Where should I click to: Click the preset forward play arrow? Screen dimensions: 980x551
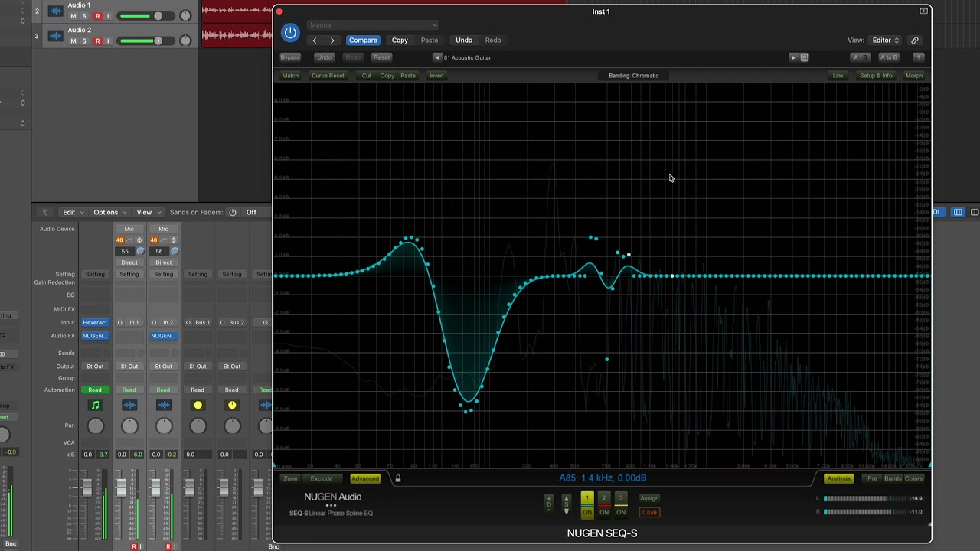click(793, 57)
